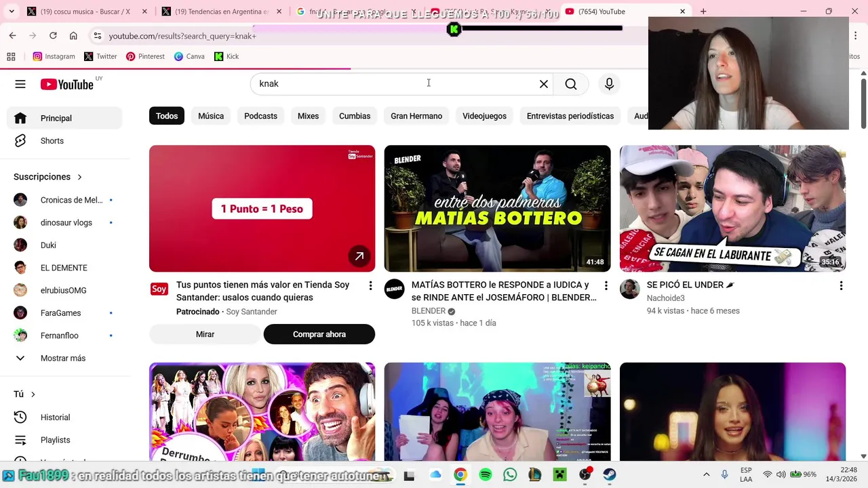Filter results by Música chip
This screenshot has height=488, width=868.
(x=211, y=116)
